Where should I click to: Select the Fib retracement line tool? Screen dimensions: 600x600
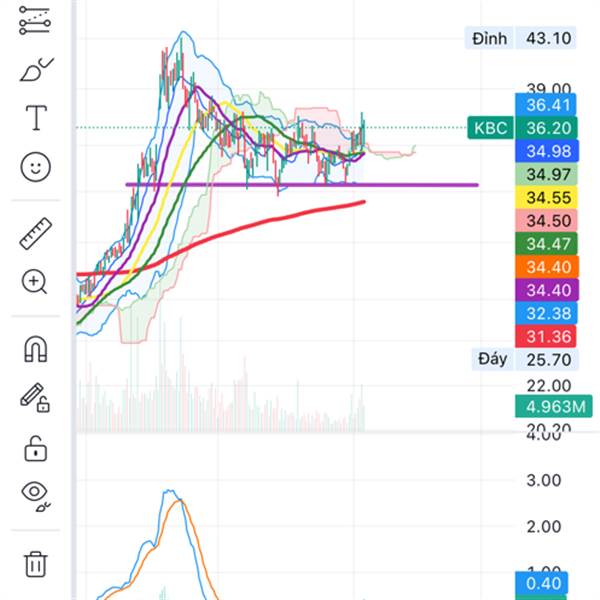tap(35, 20)
